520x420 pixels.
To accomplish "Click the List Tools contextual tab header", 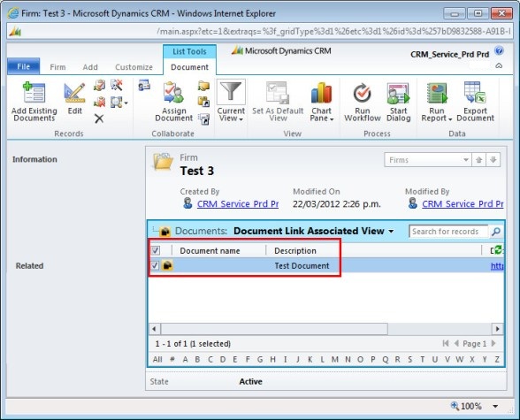I will 189,51.
